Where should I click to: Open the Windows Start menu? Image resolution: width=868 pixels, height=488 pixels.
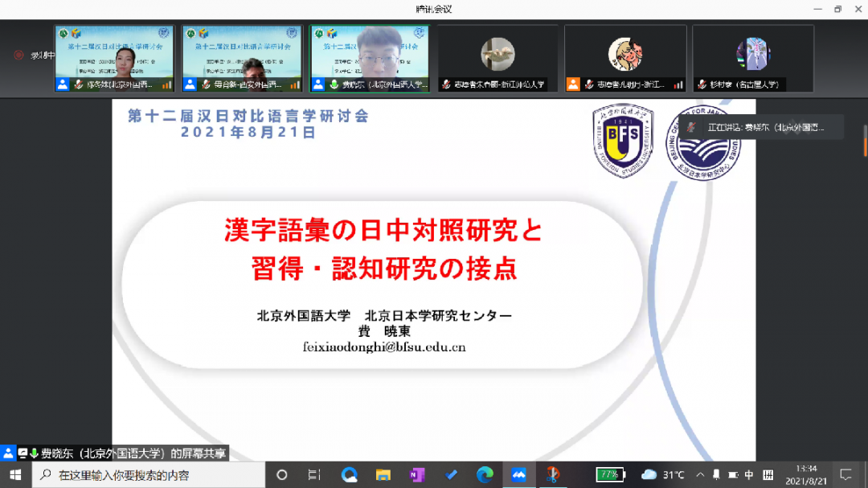coord(15,474)
